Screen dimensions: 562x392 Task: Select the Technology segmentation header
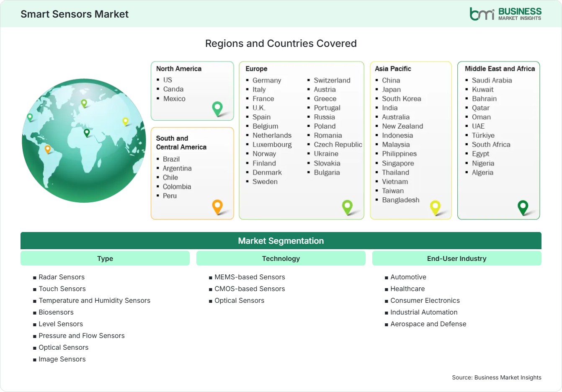[281, 258]
